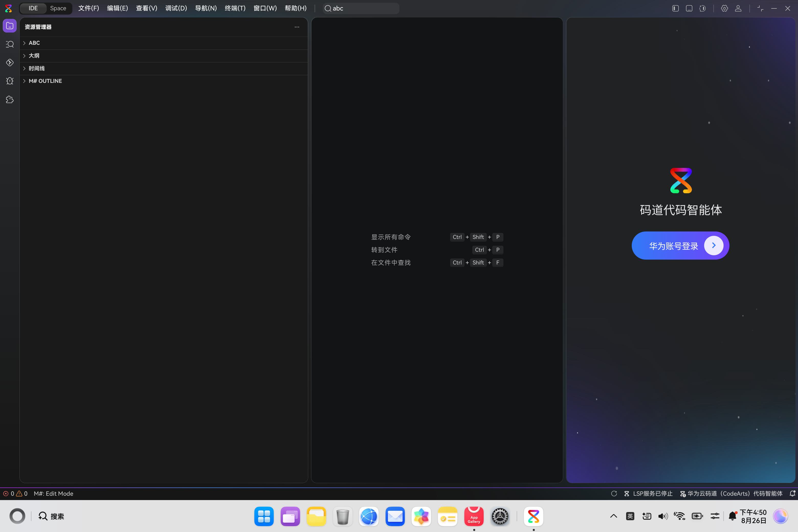Open the system Settings gear in the dock
Viewport: 798px width, 532px height.
pos(500,516)
